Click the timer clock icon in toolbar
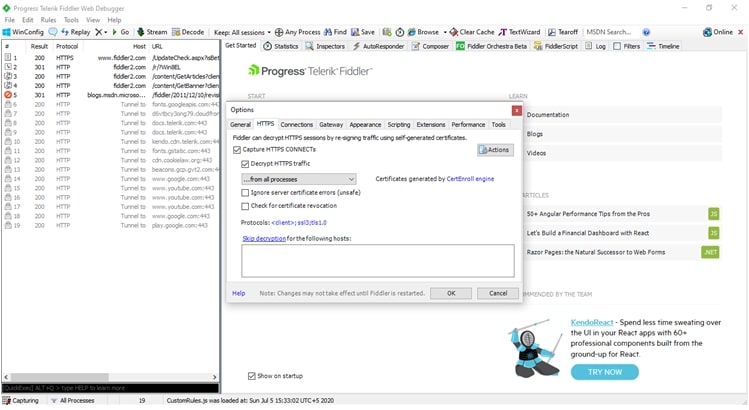Image resolution: width=749 pixels, height=410 pixels. coord(400,32)
